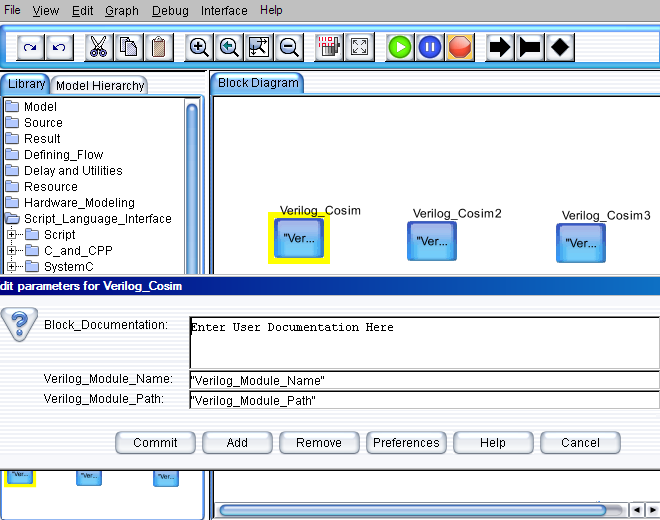Click the Add button

click(237, 443)
